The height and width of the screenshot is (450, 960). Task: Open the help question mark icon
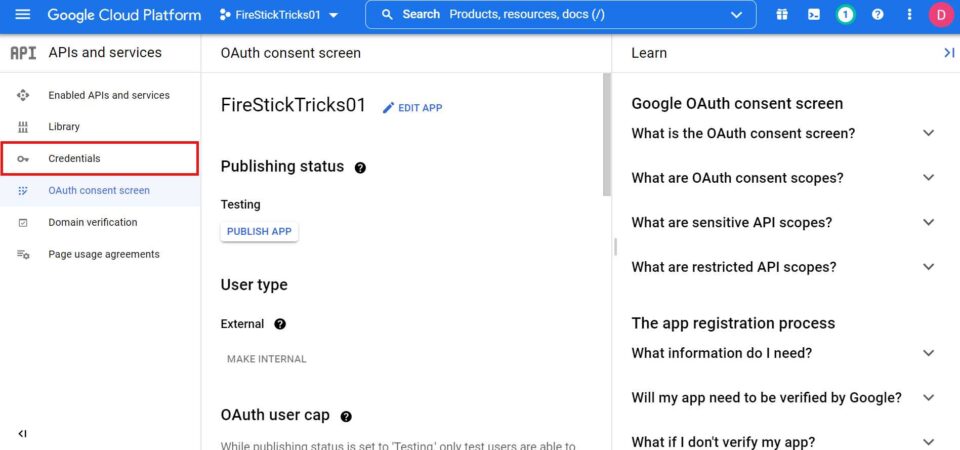[x=877, y=15]
